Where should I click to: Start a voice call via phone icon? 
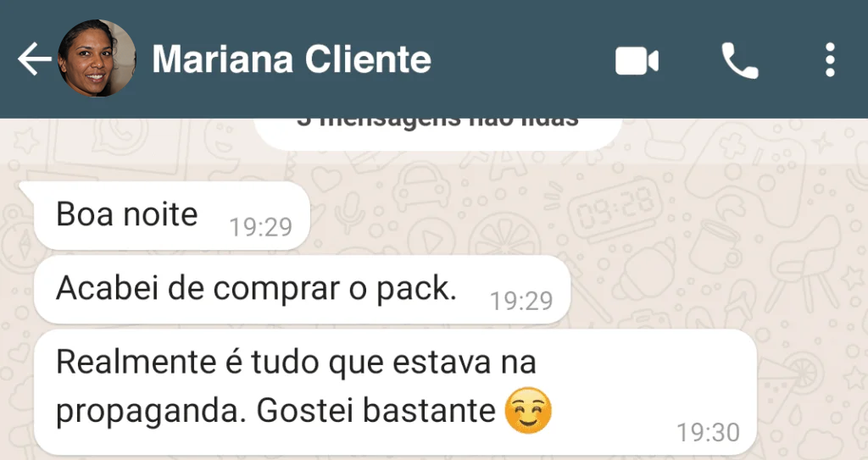(x=739, y=60)
